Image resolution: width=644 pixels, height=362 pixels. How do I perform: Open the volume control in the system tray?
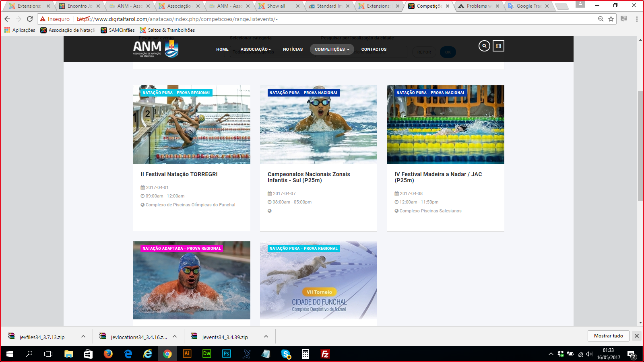tap(589, 354)
